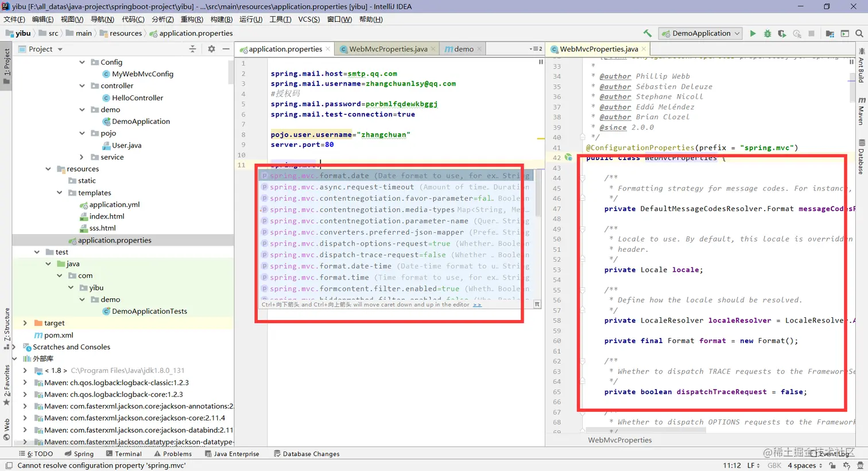868x471 pixels.
Task: Open hidden tabs list dropdown in editor
Action: pos(536,49)
